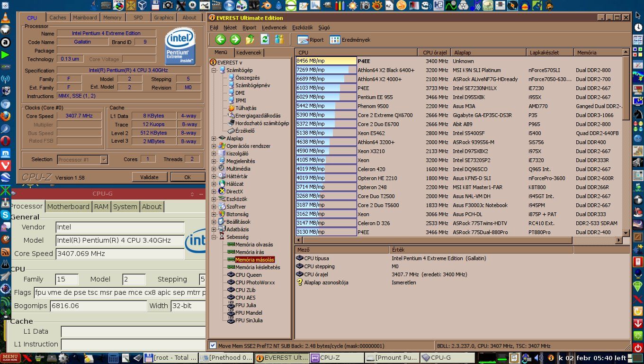Viewport: 644px width, 364px height.
Task: Open the Kedvencek menu in EVEREST
Action: pos(274,27)
